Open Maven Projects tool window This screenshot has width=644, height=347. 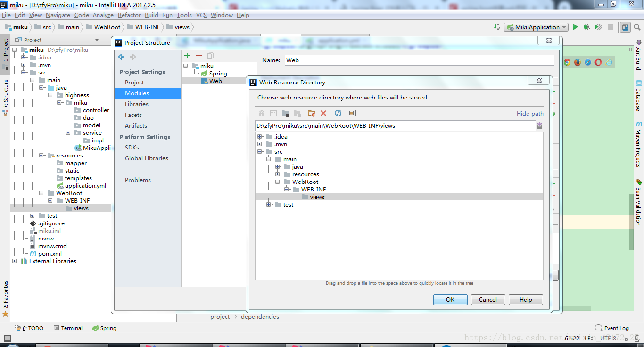pyautogui.click(x=639, y=145)
